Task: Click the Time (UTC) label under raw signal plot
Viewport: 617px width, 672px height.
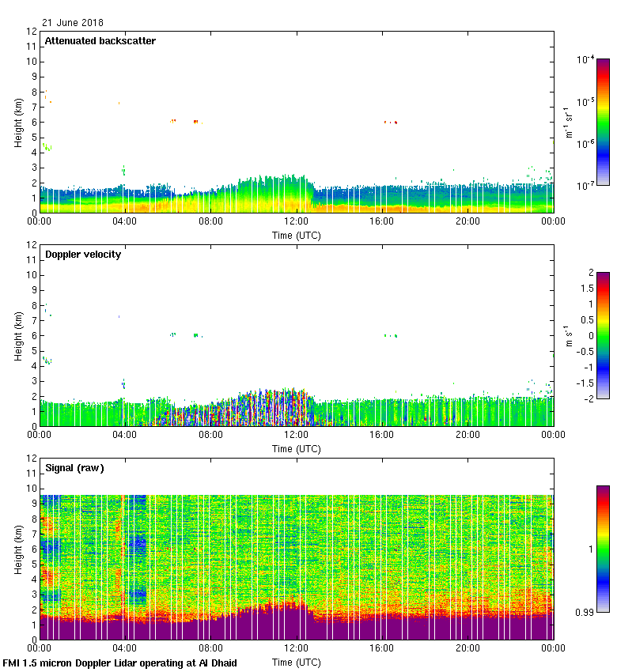Action: 297,663
